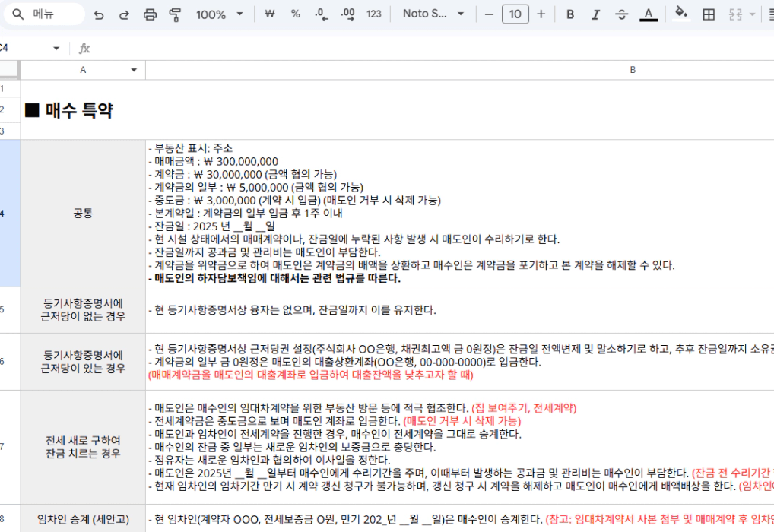
Task: Click the minus button to decrease font size
Action: [489, 14]
